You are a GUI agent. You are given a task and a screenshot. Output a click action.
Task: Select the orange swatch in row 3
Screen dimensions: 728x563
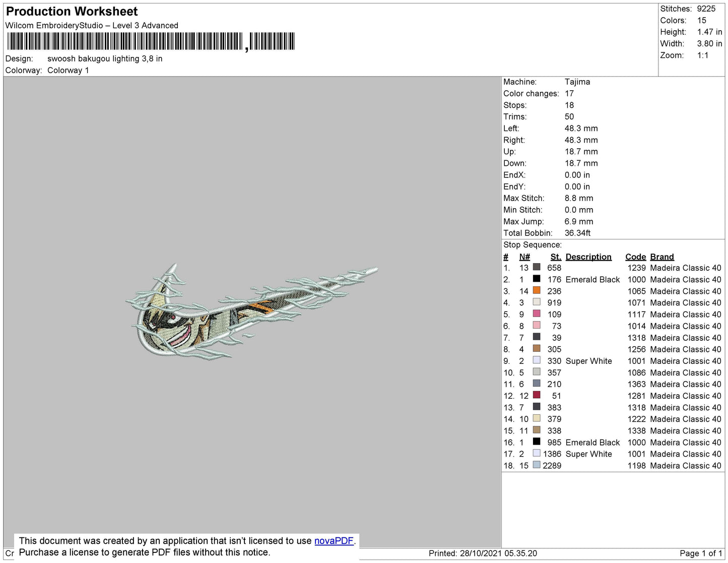[537, 290]
